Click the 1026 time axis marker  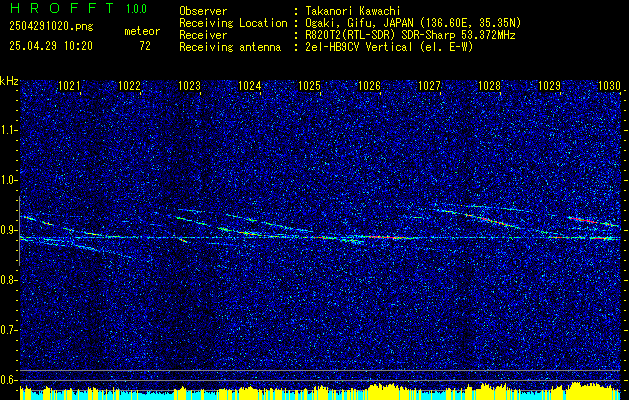[x=369, y=85]
